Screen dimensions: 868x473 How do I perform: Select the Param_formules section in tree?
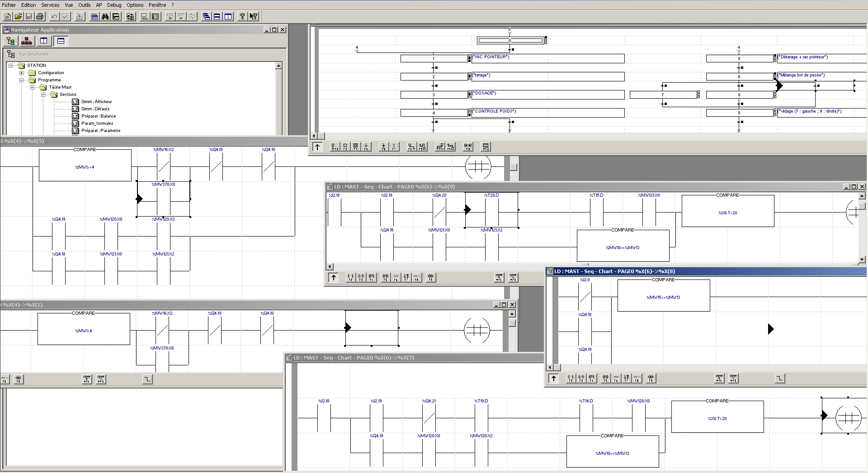[x=97, y=123]
